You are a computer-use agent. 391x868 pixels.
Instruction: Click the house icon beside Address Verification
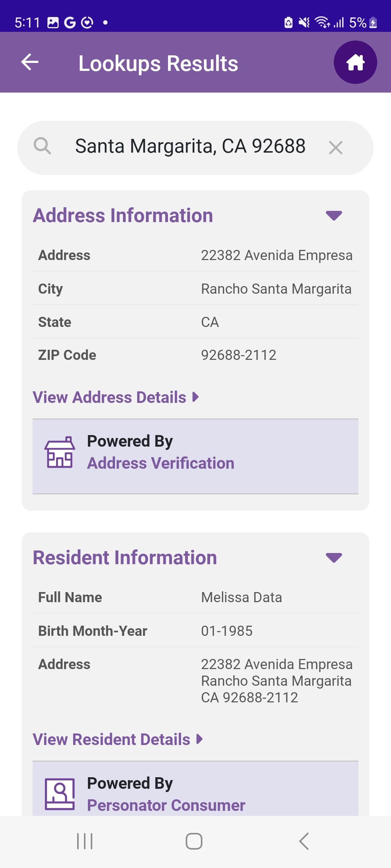click(60, 452)
